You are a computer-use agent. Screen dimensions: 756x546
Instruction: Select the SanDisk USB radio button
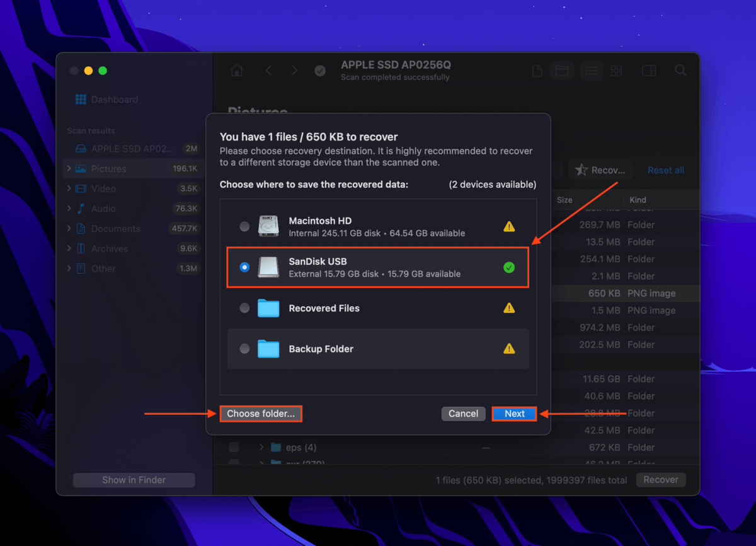coord(244,267)
